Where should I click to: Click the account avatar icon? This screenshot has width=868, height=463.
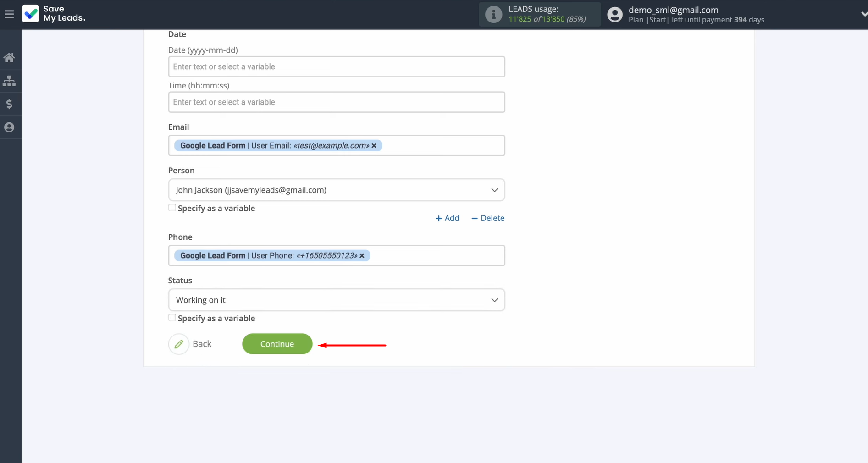tap(615, 15)
